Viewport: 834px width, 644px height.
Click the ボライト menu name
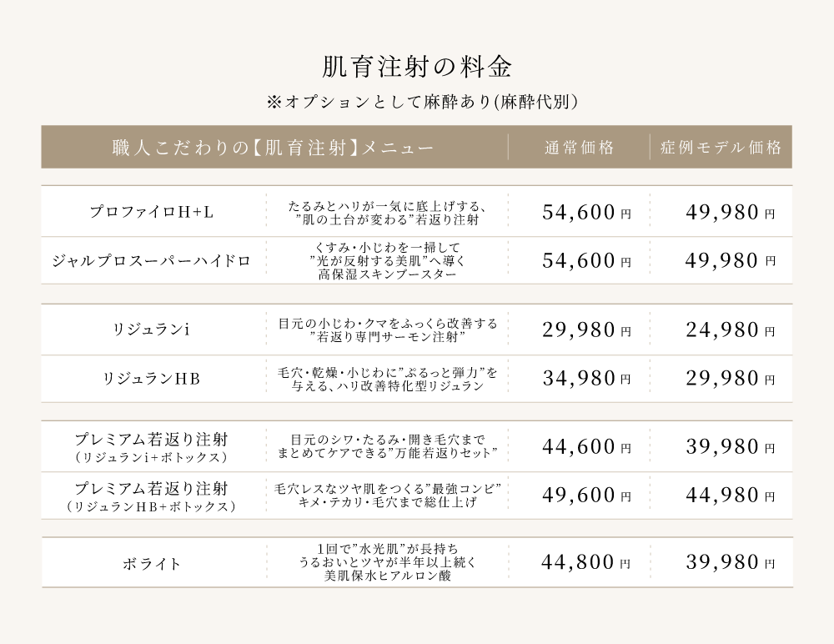pyautogui.click(x=152, y=563)
